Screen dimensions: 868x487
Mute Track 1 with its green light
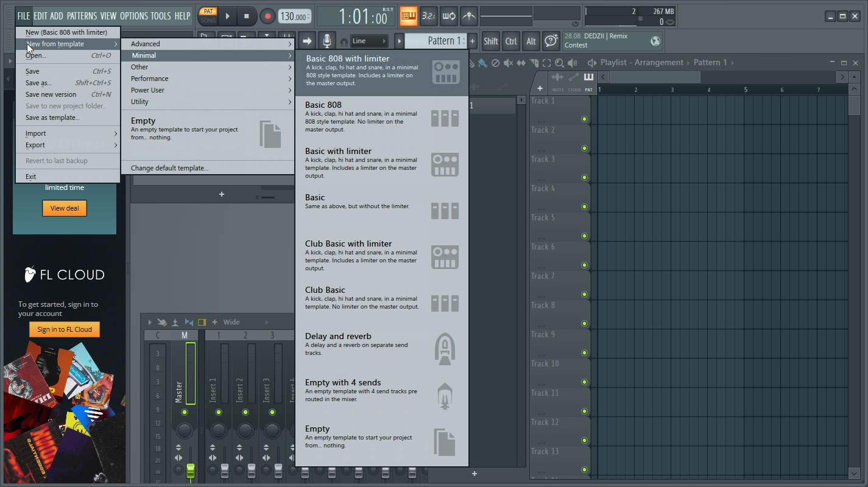[x=584, y=119]
